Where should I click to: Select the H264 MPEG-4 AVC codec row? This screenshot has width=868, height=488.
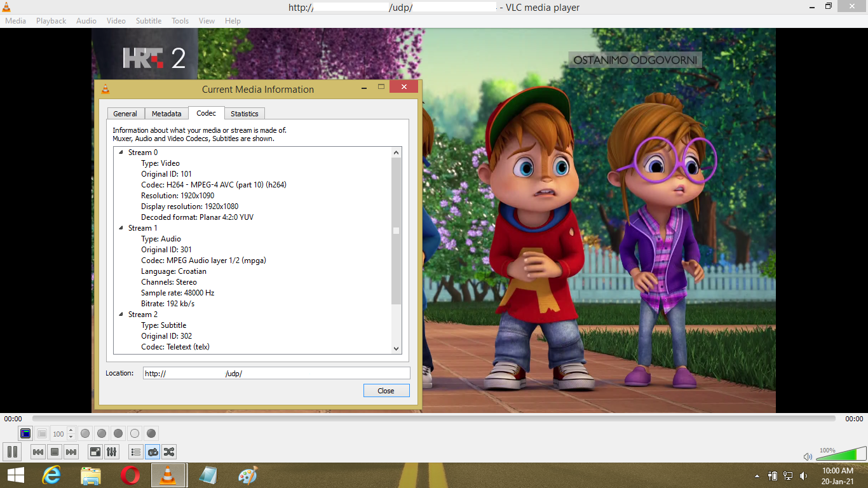(x=214, y=185)
